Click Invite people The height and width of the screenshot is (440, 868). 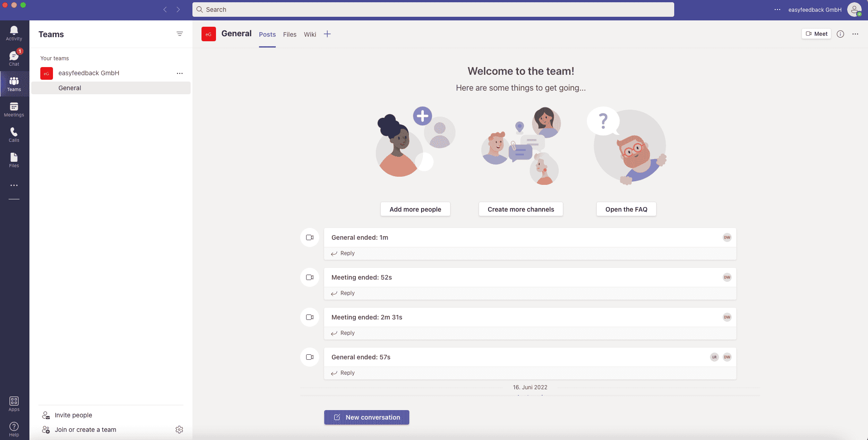click(73, 415)
